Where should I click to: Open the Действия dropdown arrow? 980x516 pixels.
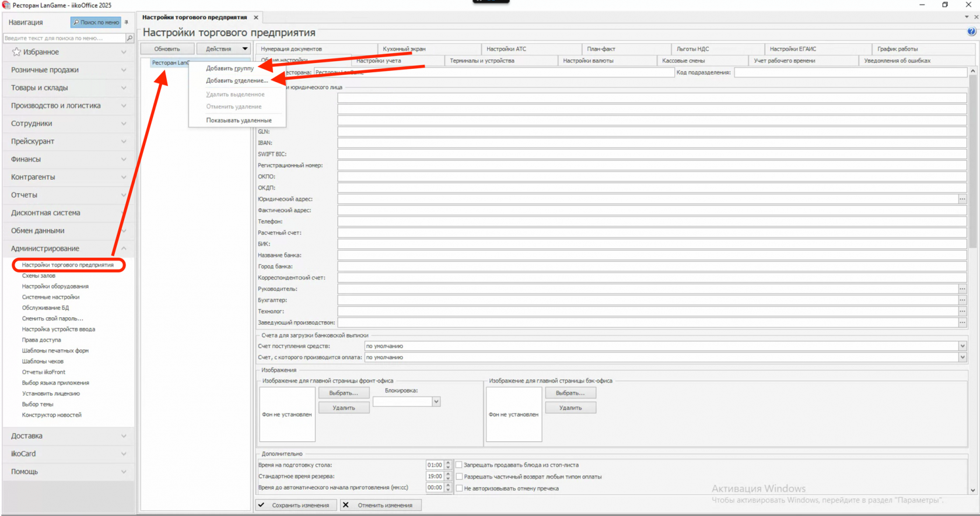245,49
